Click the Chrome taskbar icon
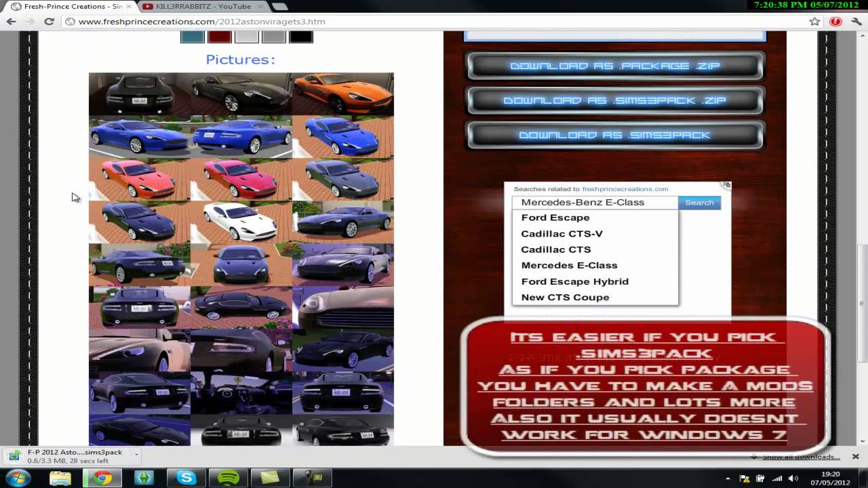868x488 pixels. click(x=102, y=479)
